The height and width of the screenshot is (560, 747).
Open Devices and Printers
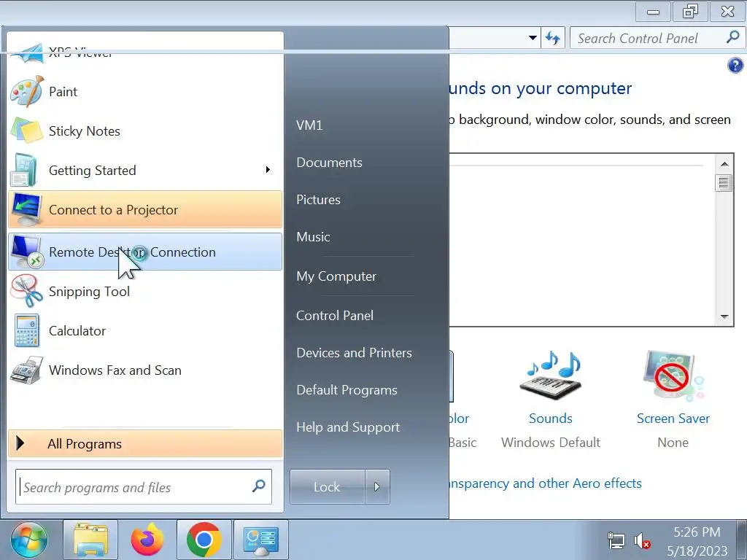[354, 352]
